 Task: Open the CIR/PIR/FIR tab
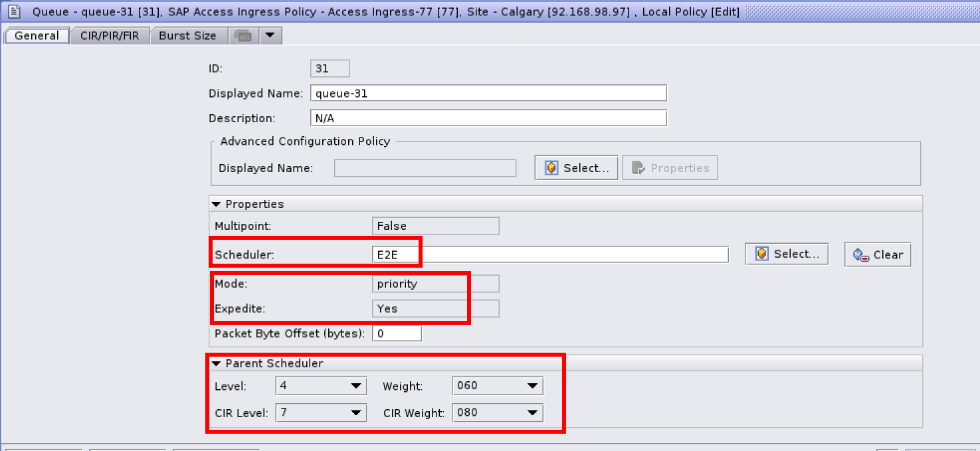click(110, 36)
